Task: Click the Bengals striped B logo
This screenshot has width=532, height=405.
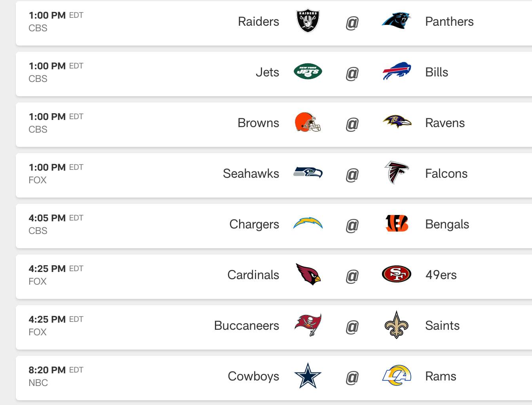Action: click(397, 224)
